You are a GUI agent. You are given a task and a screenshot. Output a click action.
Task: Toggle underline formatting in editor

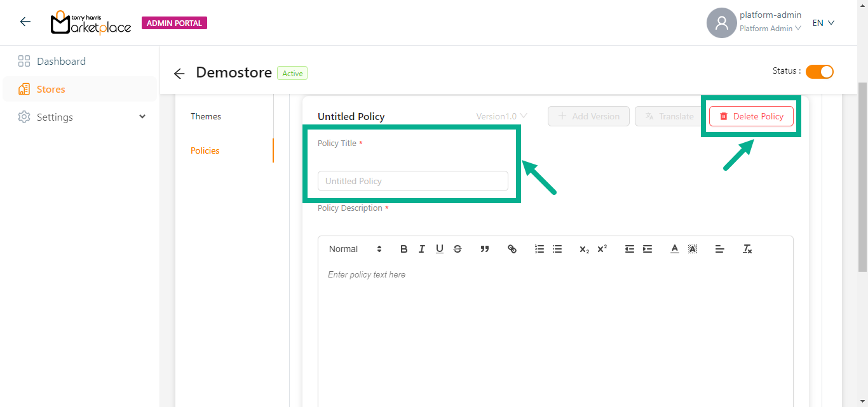[440, 249]
